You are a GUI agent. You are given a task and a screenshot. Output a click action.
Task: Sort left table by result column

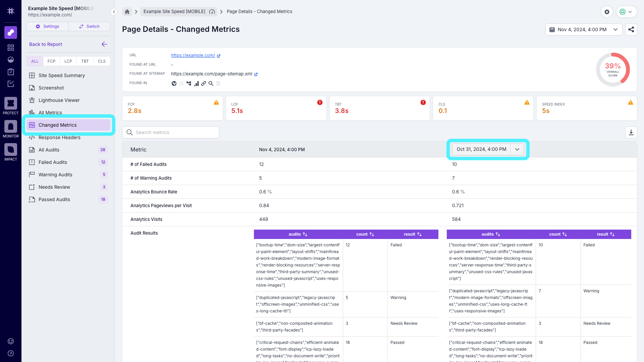click(413, 234)
